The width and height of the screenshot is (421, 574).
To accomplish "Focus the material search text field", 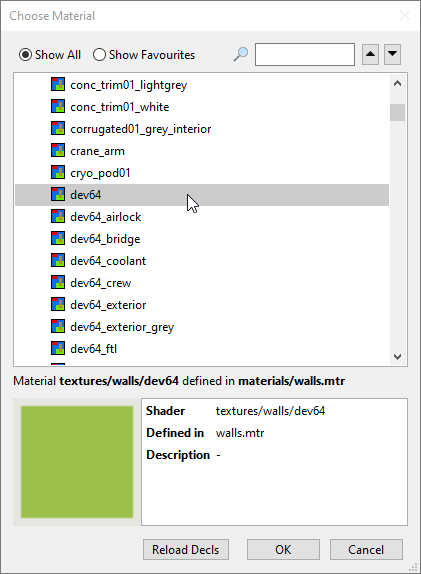I will coord(305,54).
